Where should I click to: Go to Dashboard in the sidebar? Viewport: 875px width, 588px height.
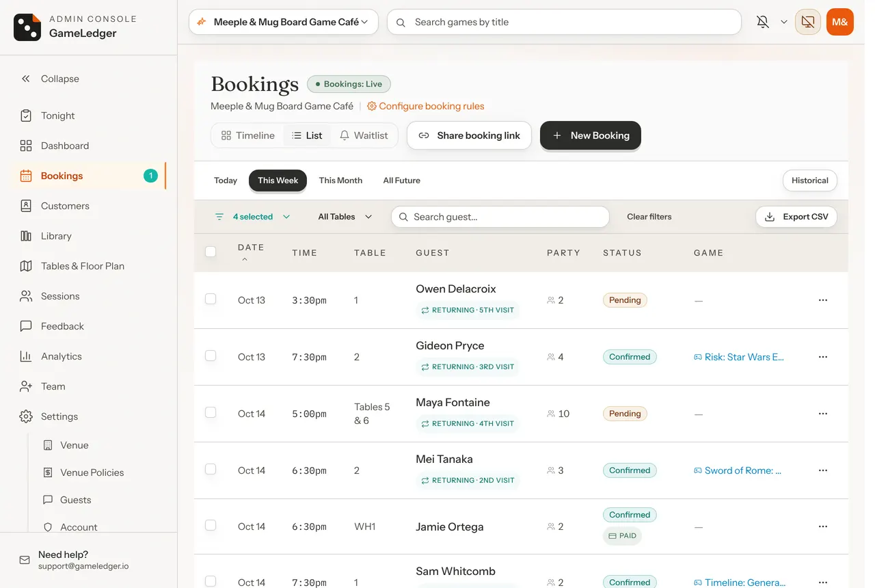coord(89,146)
